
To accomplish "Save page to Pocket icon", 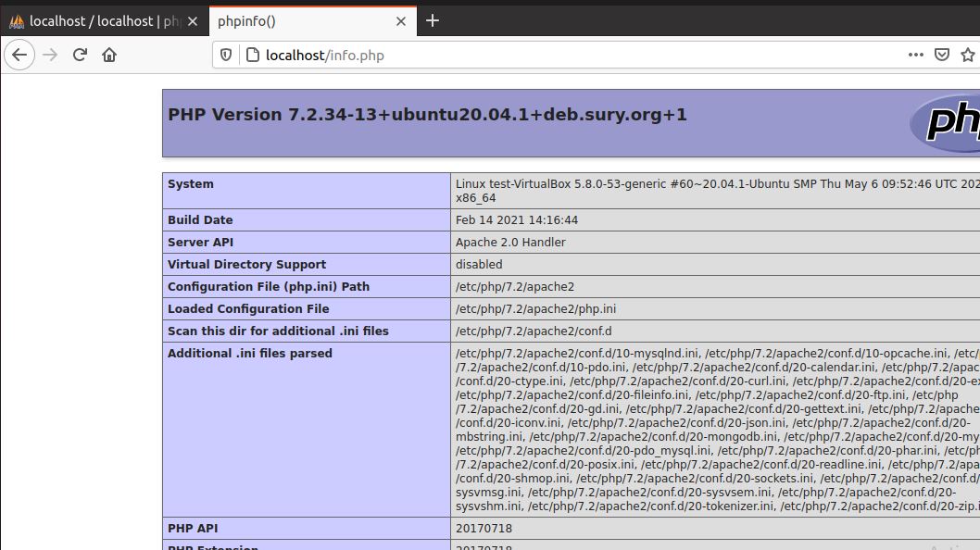I will 942,55.
